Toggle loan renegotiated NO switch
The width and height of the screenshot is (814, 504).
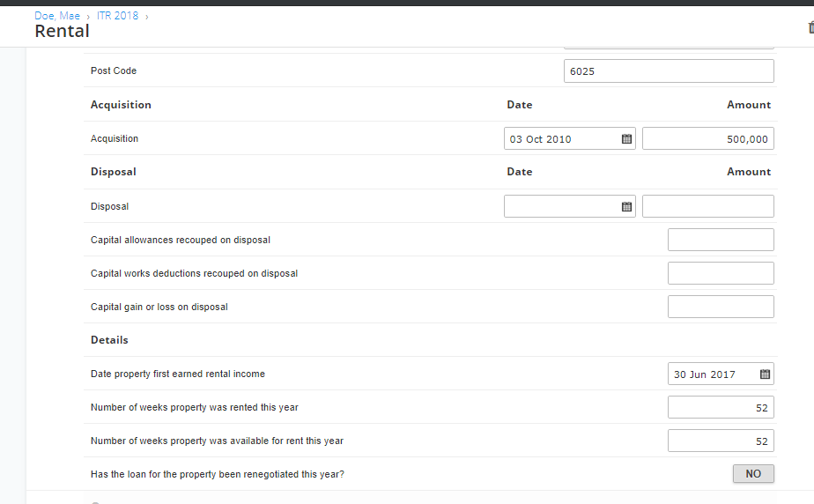pos(753,474)
